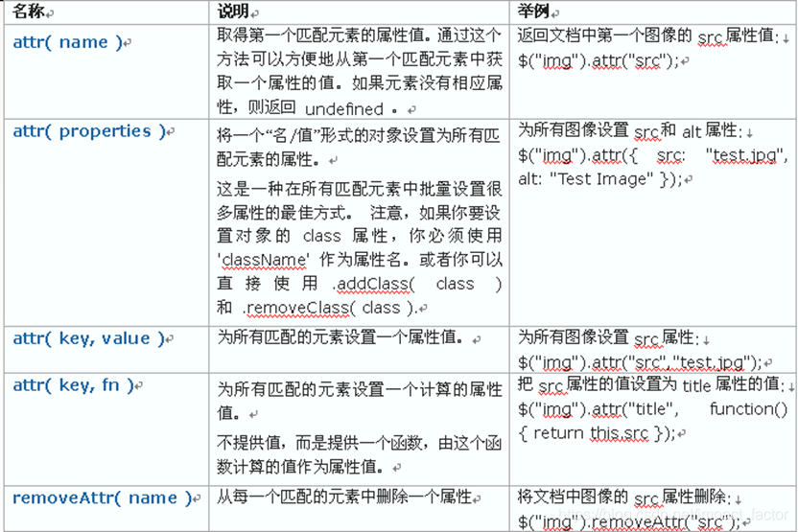Click the 'className' word in description

[x=263, y=260]
